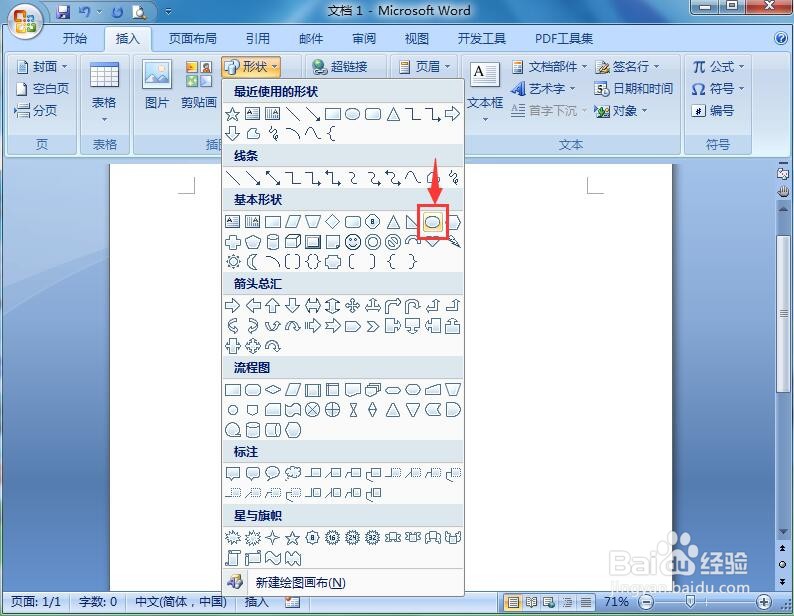Click the 71% zoom level
This screenshot has height=616, width=794.
pyautogui.click(x=616, y=602)
